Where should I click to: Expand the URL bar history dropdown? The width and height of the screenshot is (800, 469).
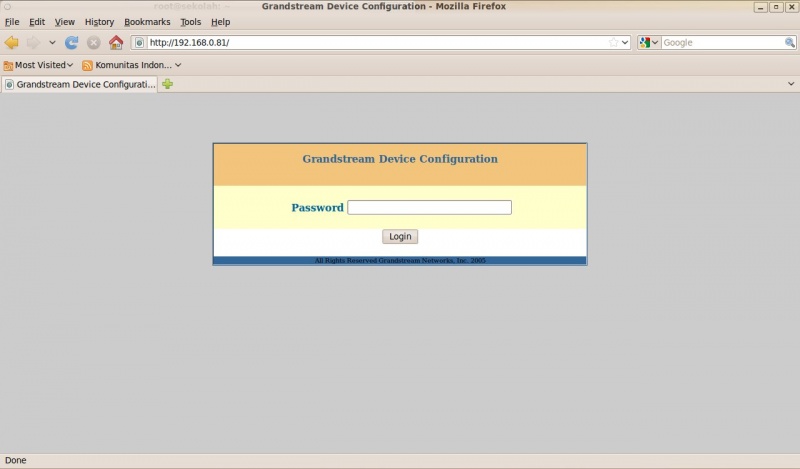(x=625, y=43)
